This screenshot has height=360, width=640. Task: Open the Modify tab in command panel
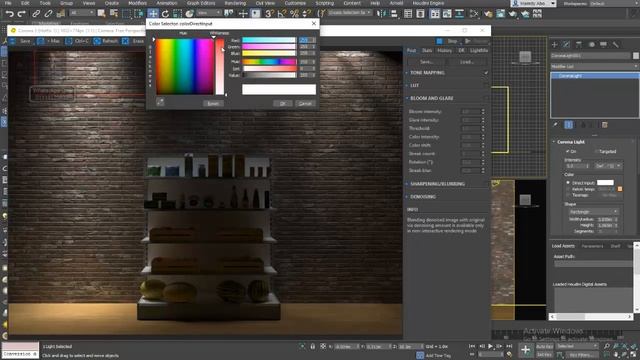(567, 44)
